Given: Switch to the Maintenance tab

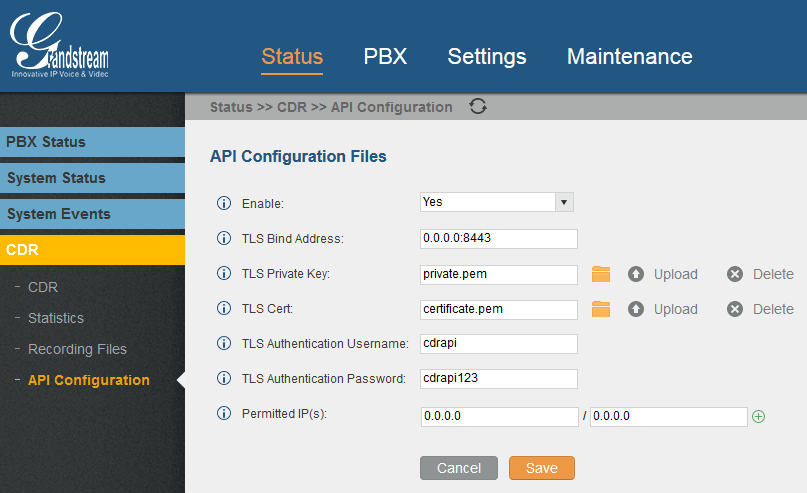Looking at the screenshot, I should 629,56.
